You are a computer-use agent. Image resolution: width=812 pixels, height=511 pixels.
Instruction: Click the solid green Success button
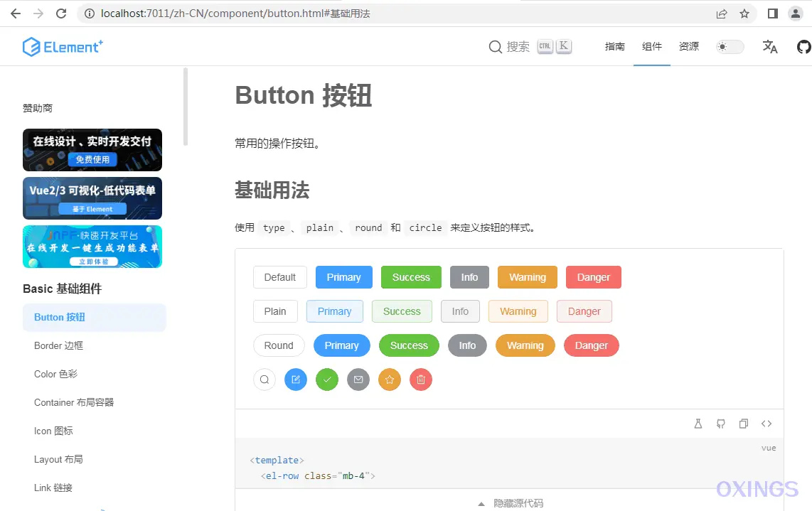411,277
